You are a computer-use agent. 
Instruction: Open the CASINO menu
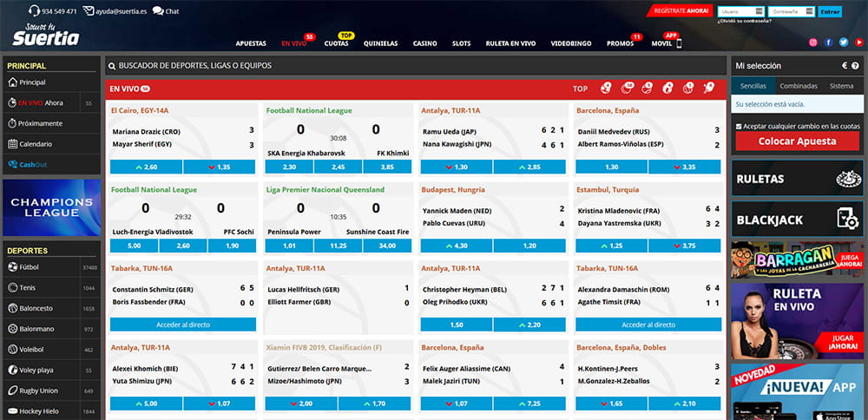[x=424, y=43]
